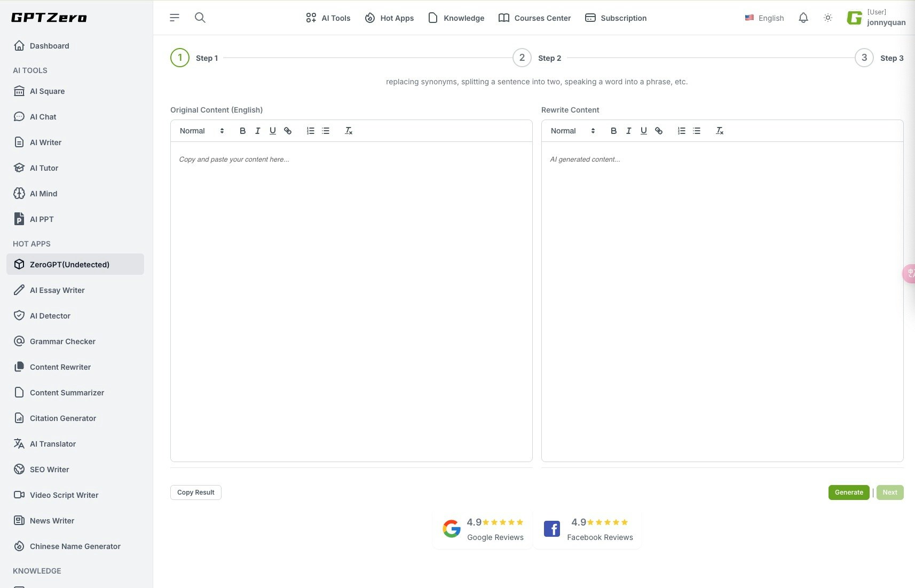Open the jonnyquan user avatar menu
The width and height of the screenshot is (915, 588).
coord(876,18)
